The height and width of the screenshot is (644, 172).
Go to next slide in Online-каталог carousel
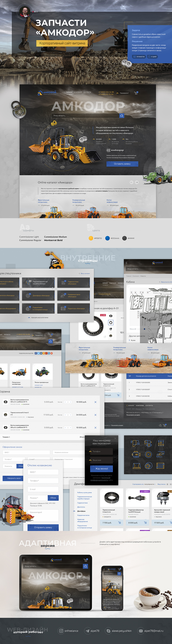coord(137,182)
